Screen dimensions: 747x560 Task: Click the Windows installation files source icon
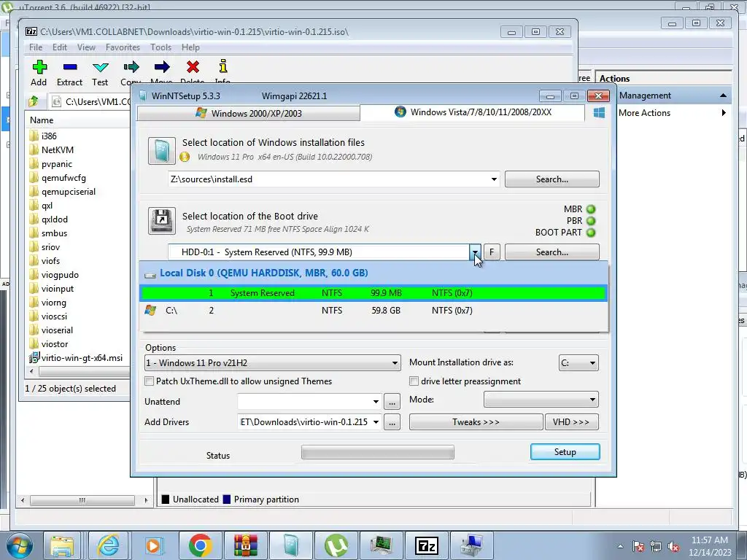[161, 150]
